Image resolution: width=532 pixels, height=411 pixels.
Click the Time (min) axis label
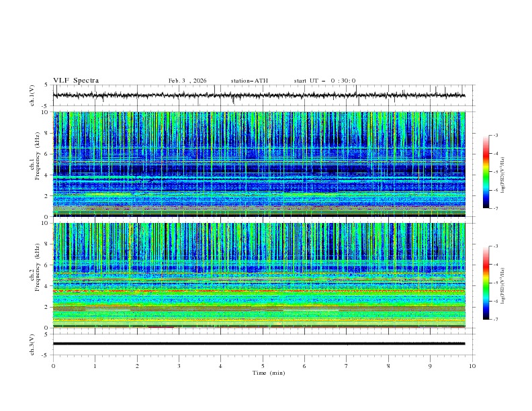tap(269, 373)
